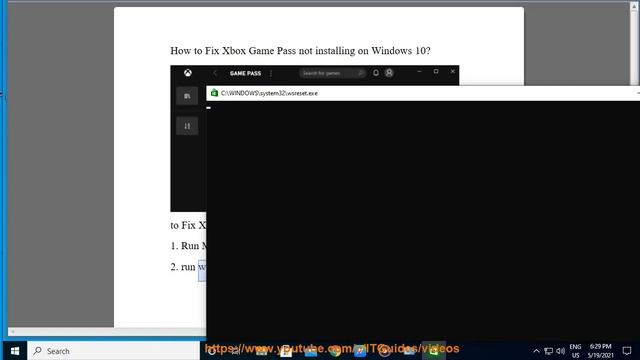The image size is (640, 360).
Task: Open the network tray icon
Action: pos(549,351)
